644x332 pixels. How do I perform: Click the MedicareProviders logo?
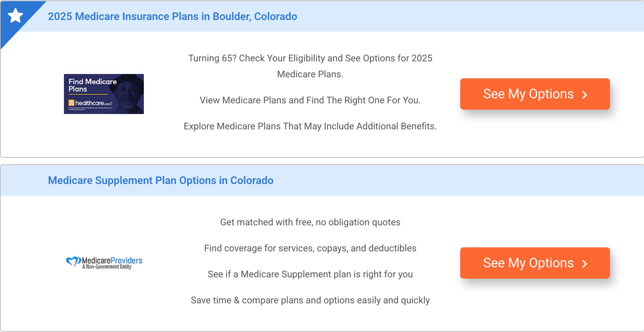pos(104,263)
